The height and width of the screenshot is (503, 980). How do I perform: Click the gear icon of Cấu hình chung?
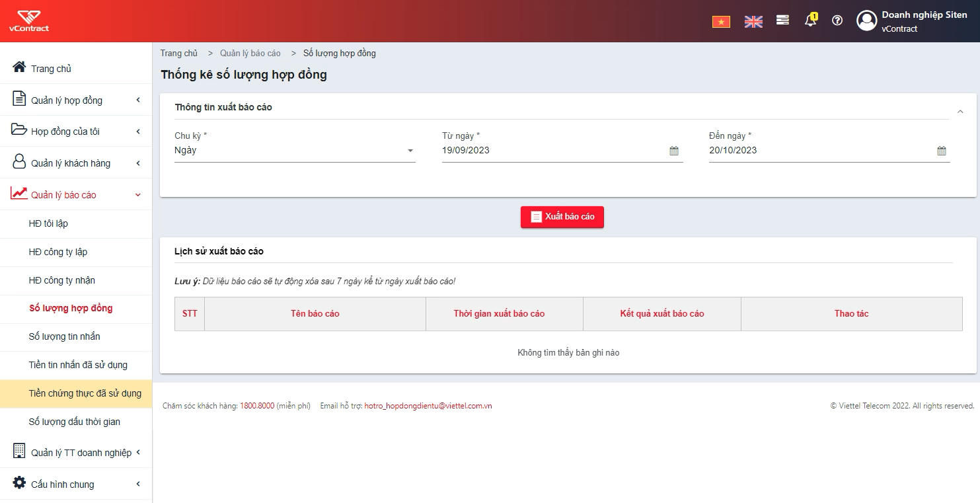19,483
